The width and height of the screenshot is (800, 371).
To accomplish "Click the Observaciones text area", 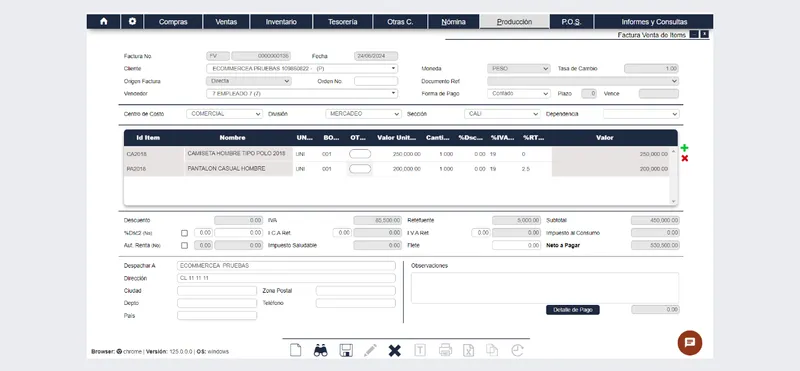I will [x=545, y=288].
